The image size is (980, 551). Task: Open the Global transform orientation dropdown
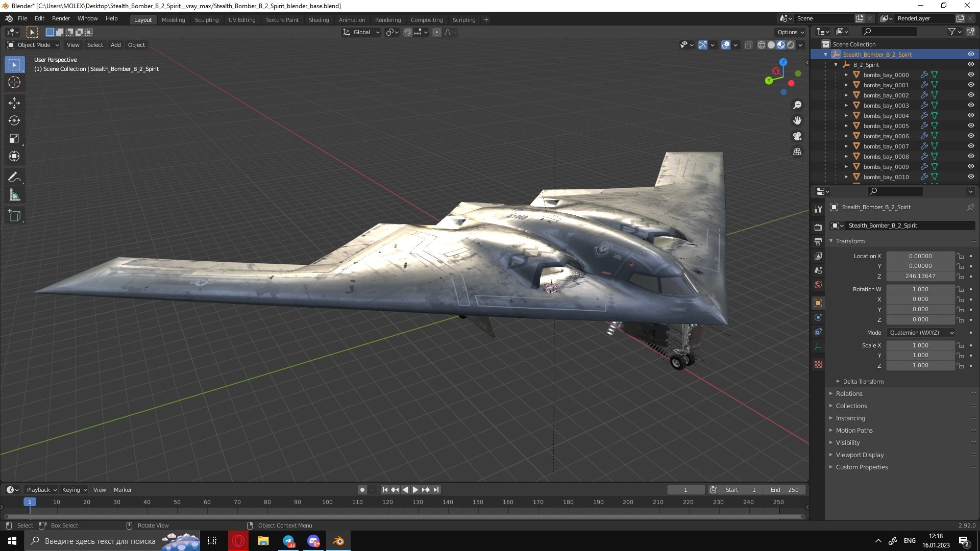click(361, 32)
